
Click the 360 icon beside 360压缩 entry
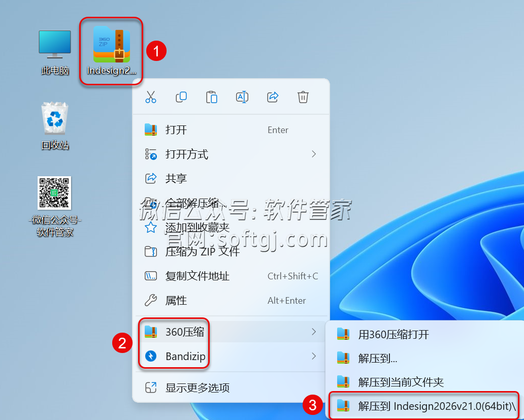(x=151, y=332)
